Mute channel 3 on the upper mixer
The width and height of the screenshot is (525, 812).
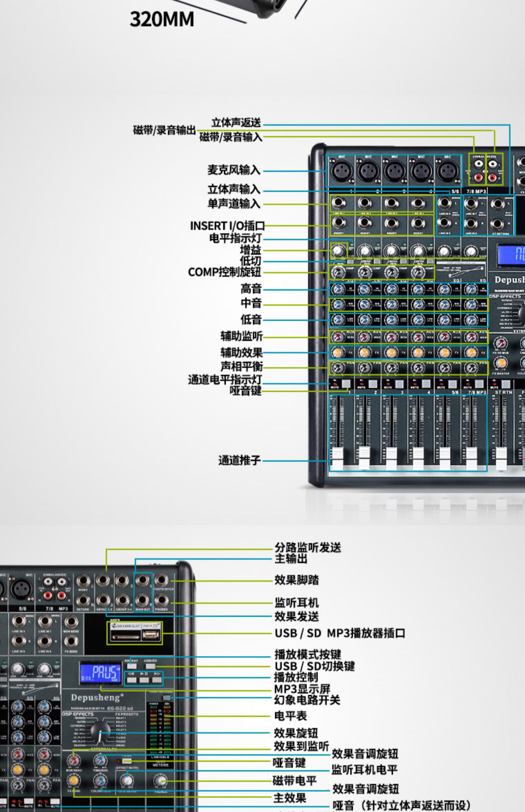point(399,384)
